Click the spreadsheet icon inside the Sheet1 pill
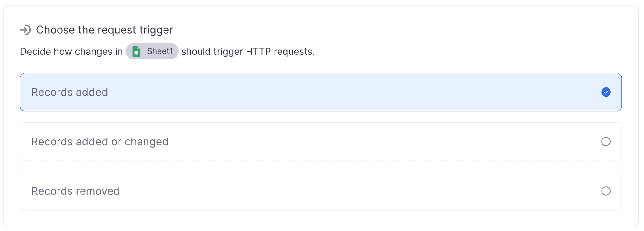 point(136,51)
